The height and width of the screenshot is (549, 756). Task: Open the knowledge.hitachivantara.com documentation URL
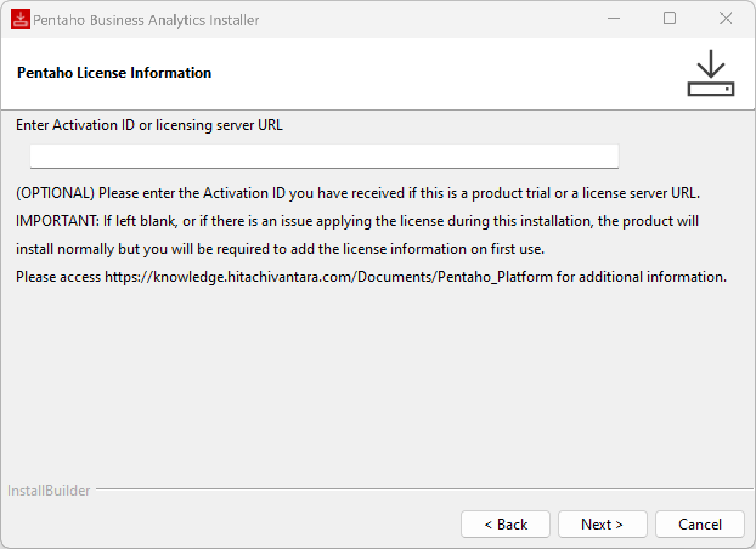pyautogui.click(x=329, y=277)
